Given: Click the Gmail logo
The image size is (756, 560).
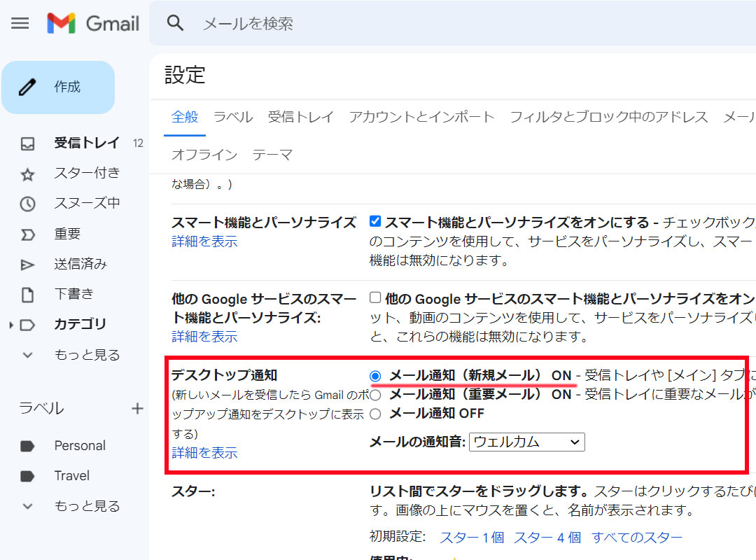Looking at the screenshot, I should coord(93,23).
